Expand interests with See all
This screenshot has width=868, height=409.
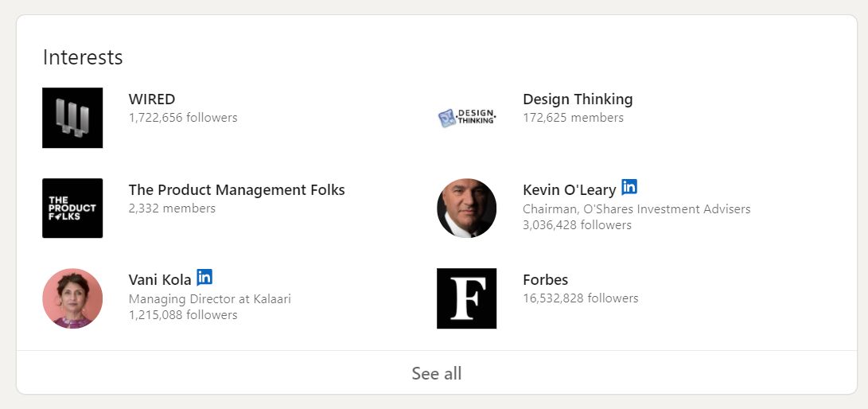[x=437, y=373]
